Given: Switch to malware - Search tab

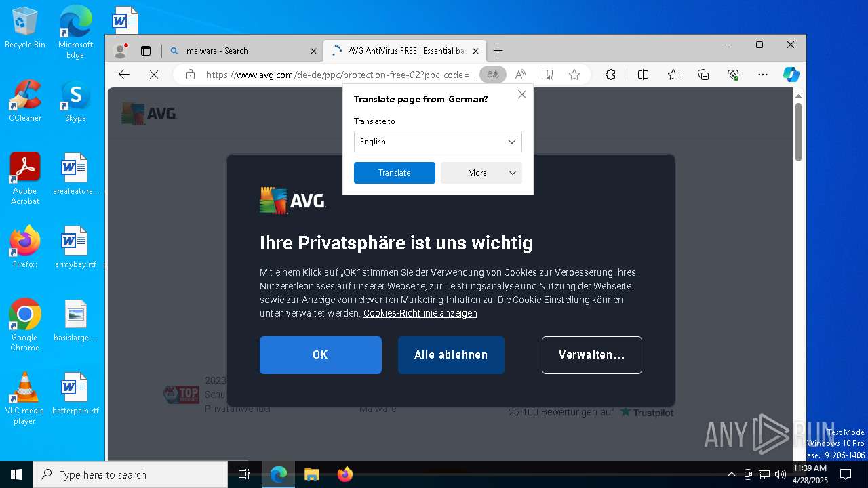Looking at the screenshot, I should coord(243,51).
